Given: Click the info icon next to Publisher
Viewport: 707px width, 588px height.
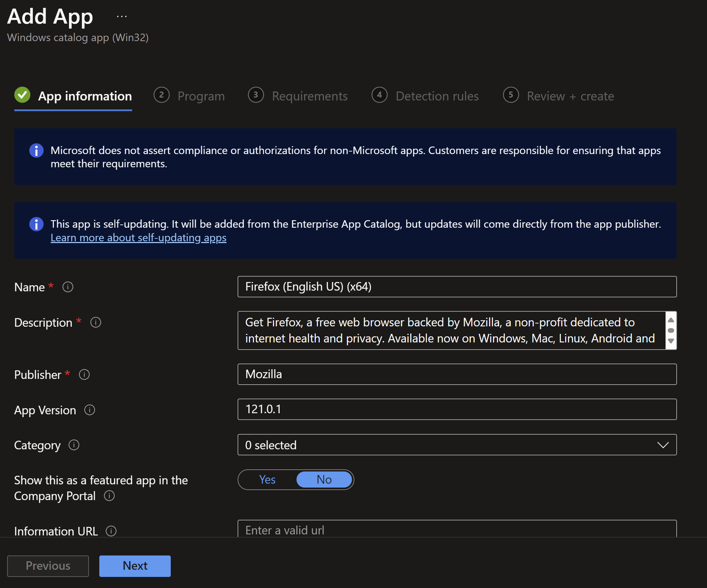Looking at the screenshot, I should pyautogui.click(x=84, y=375).
